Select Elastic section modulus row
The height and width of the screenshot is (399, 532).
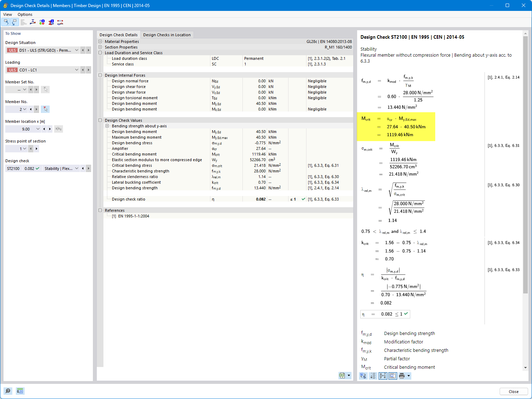pyautogui.click(x=228, y=160)
